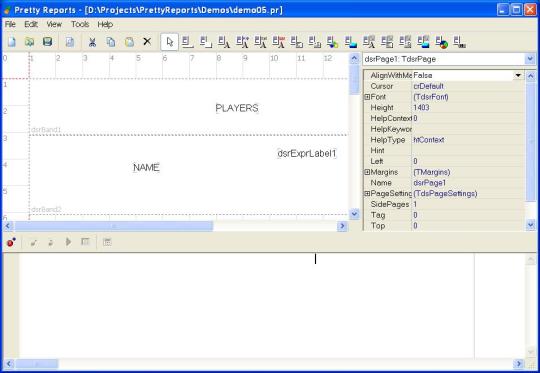Screen dimensions: 540x373
Task: Click the empty Hint value field
Action: [x=468, y=151]
